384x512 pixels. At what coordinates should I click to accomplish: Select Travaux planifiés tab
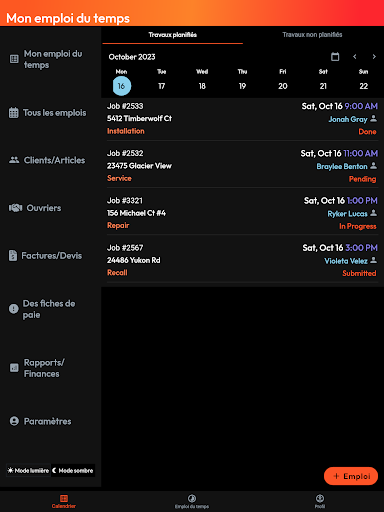pos(173,35)
